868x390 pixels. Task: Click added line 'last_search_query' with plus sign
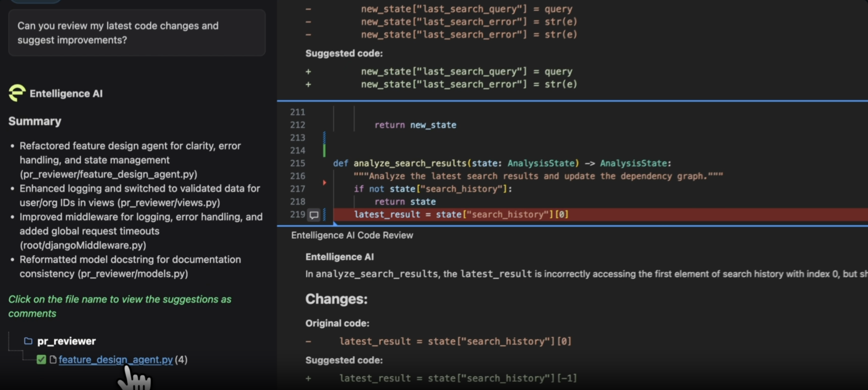tap(466, 71)
